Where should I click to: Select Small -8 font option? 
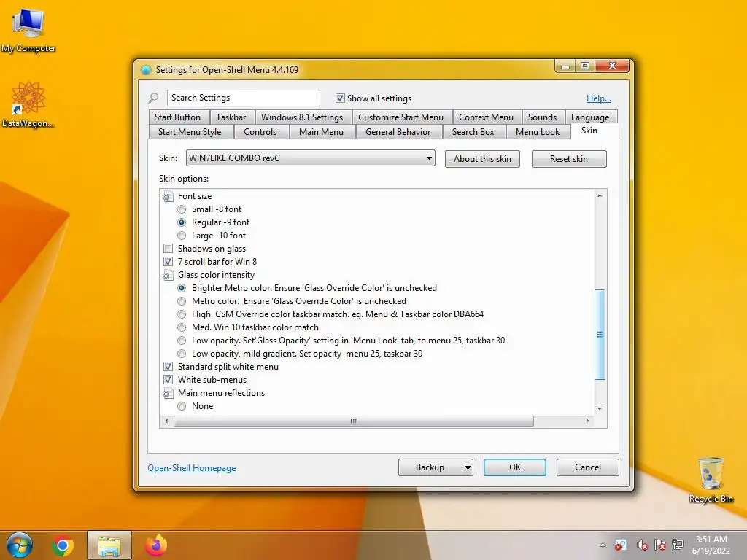182,209
